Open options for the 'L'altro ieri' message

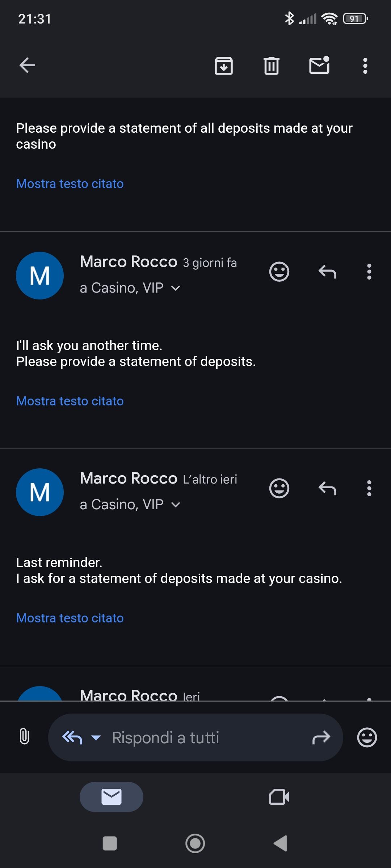(x=369, y=489)
